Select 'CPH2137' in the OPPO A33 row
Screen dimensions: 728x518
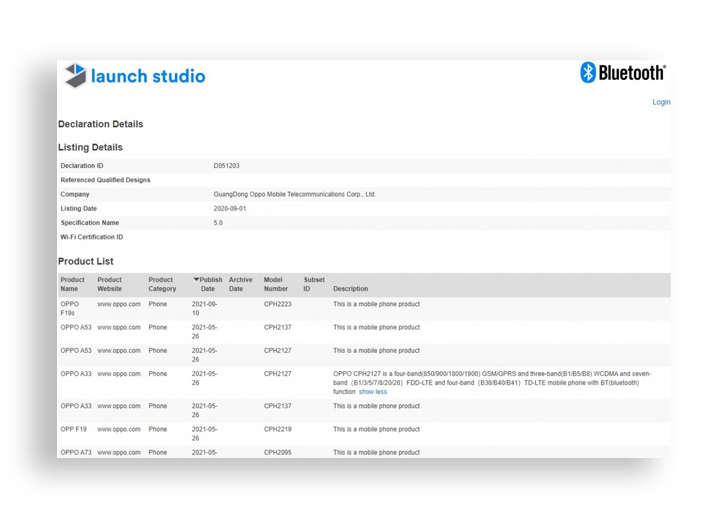click(278, 406)
